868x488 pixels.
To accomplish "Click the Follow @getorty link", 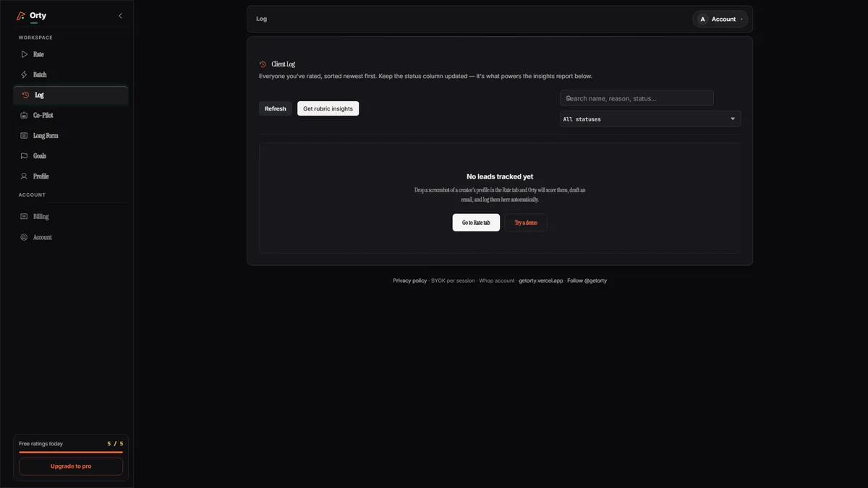I will (587, 281).
